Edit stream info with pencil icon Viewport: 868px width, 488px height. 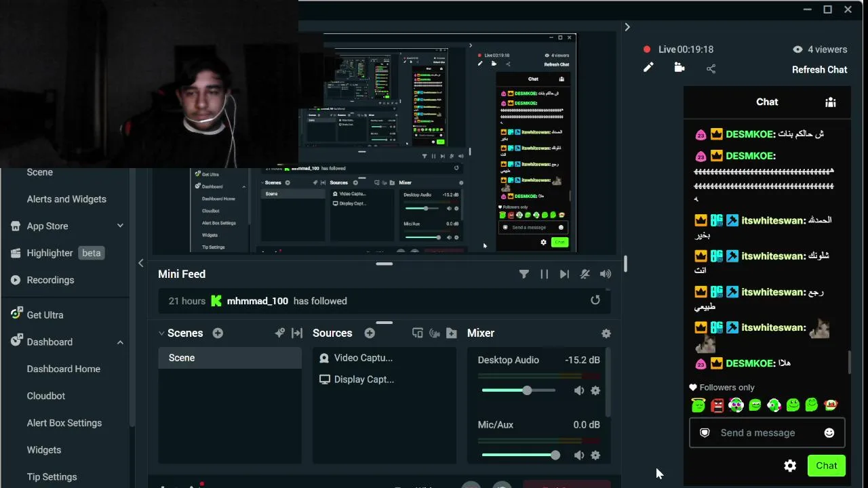(x=648, y=67)
